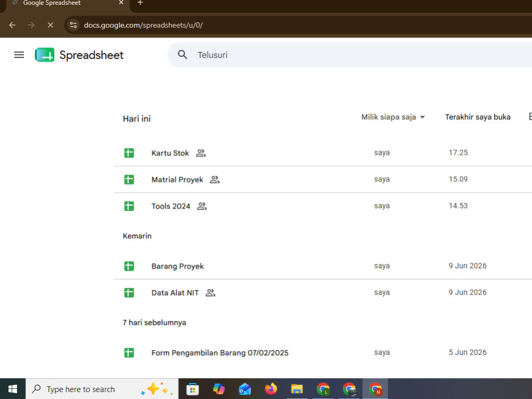The width and height of the screenshot is (532, 399).
Task: Open Copilot from the taskbar
Action: point(219,389)
